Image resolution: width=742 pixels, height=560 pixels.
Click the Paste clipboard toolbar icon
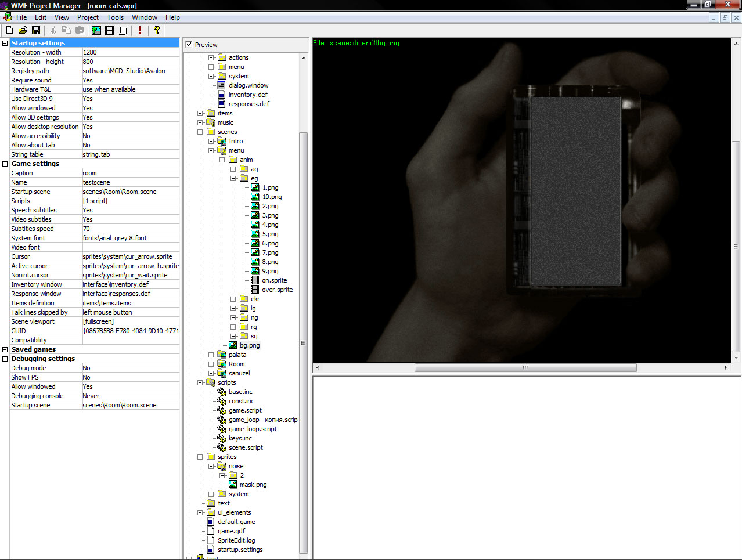[80, 30]
